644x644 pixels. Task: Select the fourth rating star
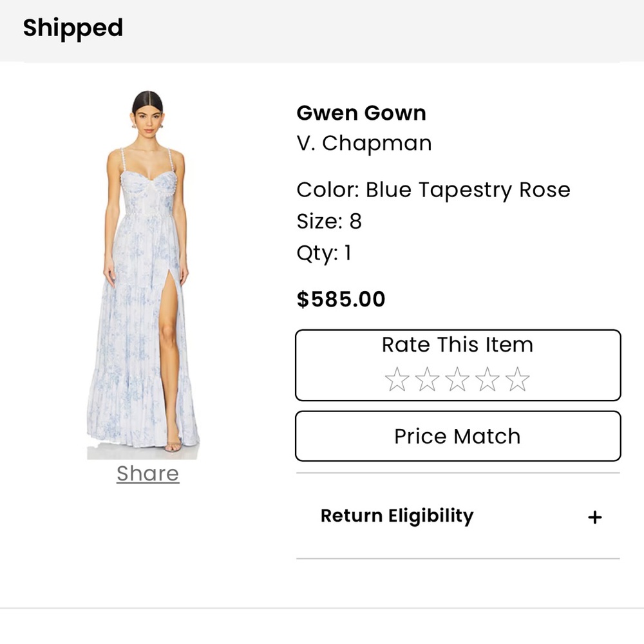point(488,379)
